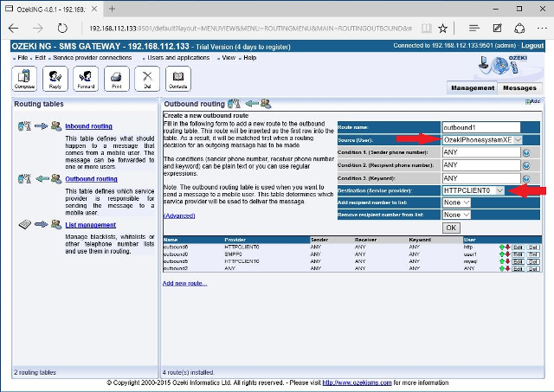Click the (Advanced) link

point(179,215)
